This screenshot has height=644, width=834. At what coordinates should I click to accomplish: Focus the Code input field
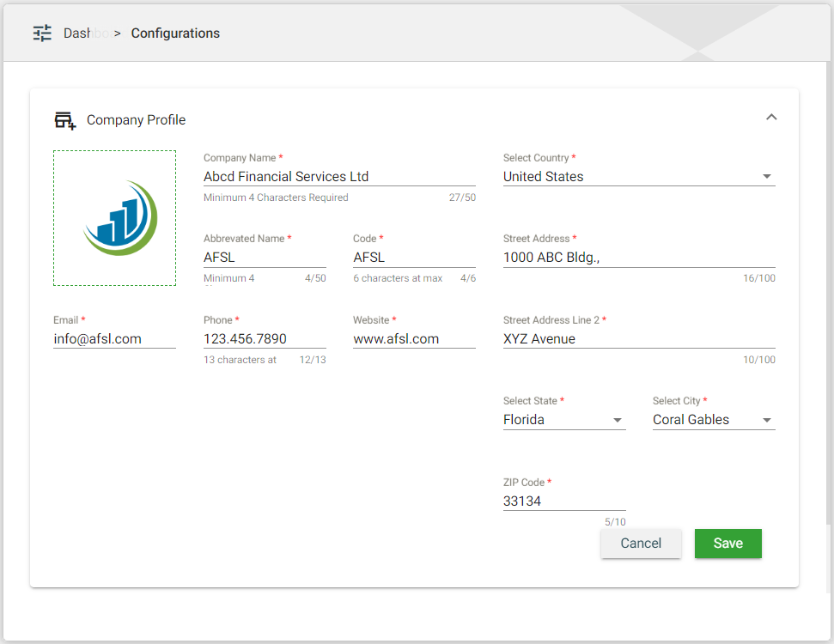click(413, 258)
